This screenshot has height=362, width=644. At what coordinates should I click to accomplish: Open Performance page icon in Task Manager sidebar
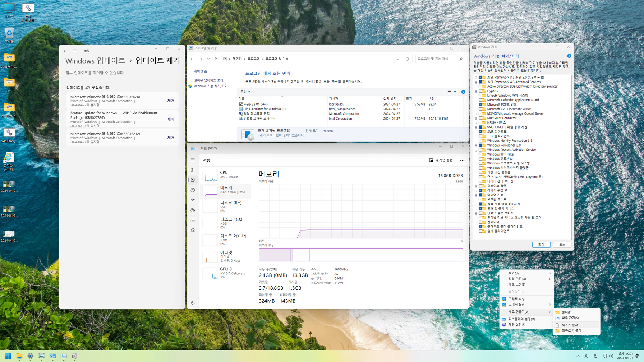[193, 180]
